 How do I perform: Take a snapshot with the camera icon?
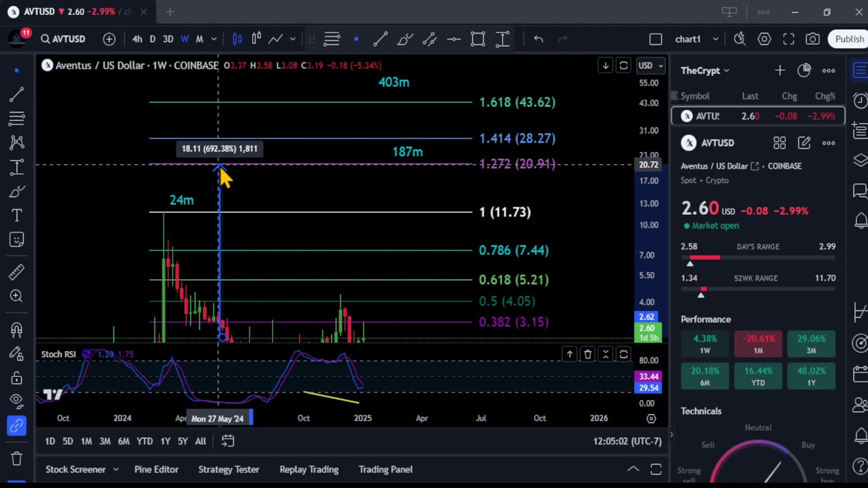click(813, 39)
